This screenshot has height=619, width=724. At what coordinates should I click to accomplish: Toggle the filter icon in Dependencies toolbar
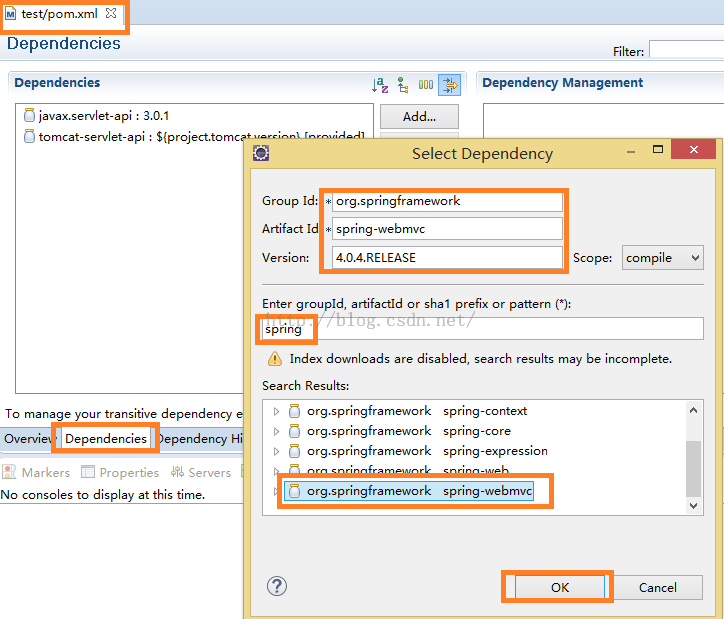click(x=449, y=85)
